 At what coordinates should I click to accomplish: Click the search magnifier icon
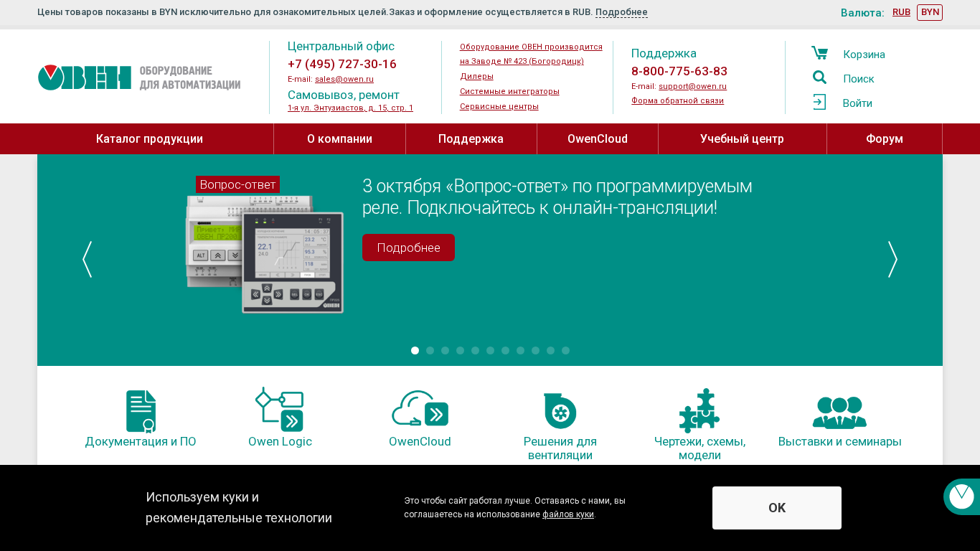pyautogui.click(x=819, y=77)
